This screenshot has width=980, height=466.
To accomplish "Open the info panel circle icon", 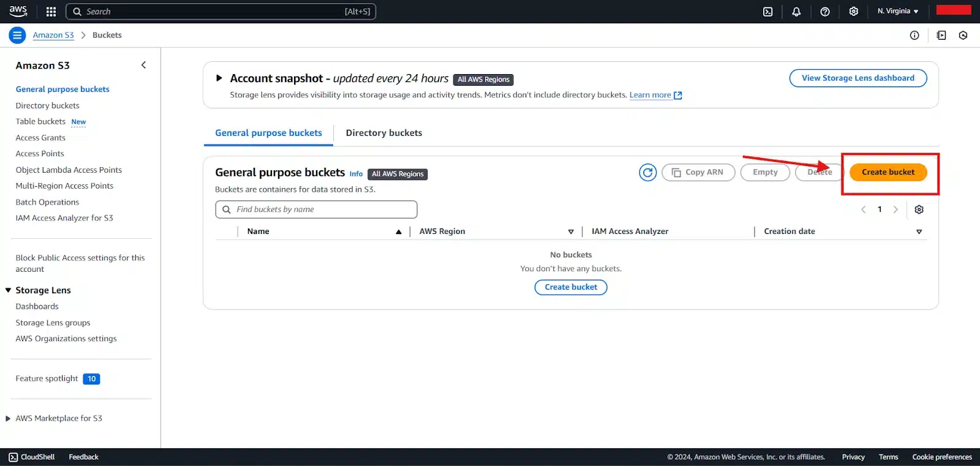I will pos(914,36).
